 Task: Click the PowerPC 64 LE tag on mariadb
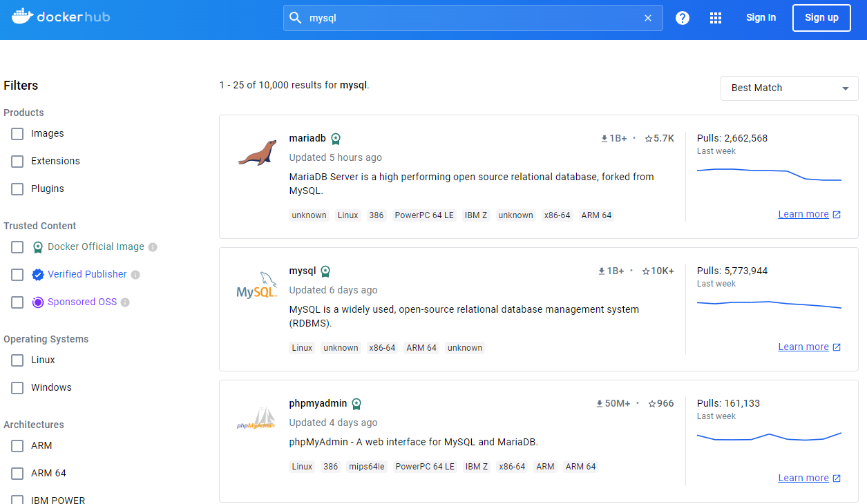click(424, 215)
